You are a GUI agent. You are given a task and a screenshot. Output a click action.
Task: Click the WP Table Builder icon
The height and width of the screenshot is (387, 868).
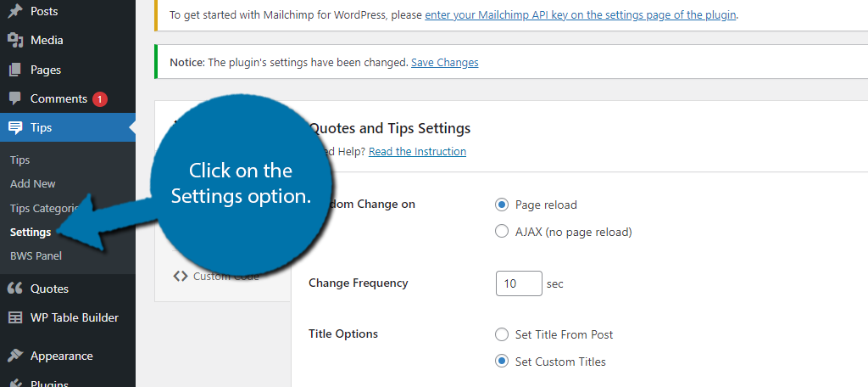15,317
